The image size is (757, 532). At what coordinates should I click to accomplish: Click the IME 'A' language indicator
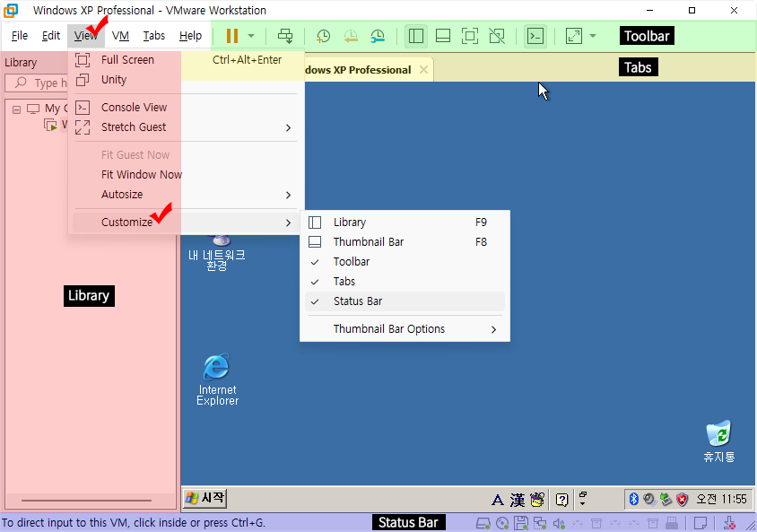point(497,500)
